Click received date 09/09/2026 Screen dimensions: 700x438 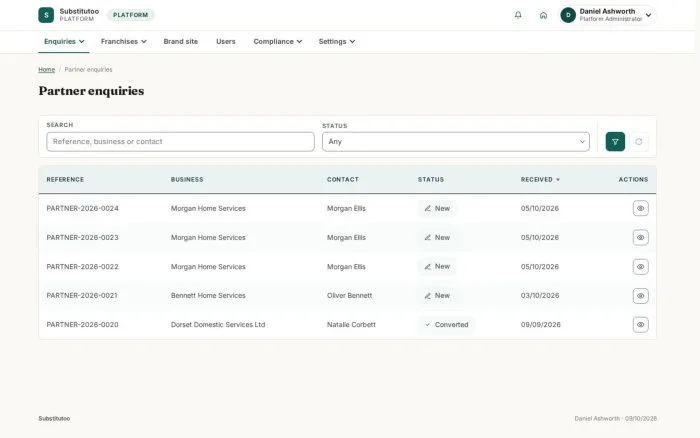(541, 325)
